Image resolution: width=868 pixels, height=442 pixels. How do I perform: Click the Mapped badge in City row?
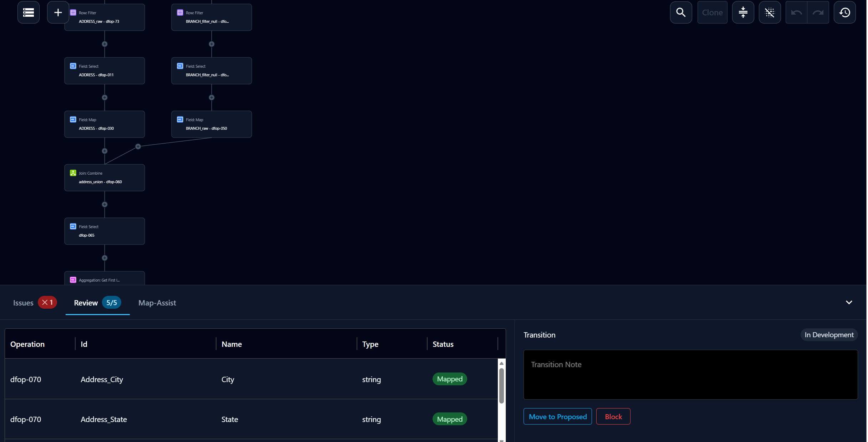450,379
